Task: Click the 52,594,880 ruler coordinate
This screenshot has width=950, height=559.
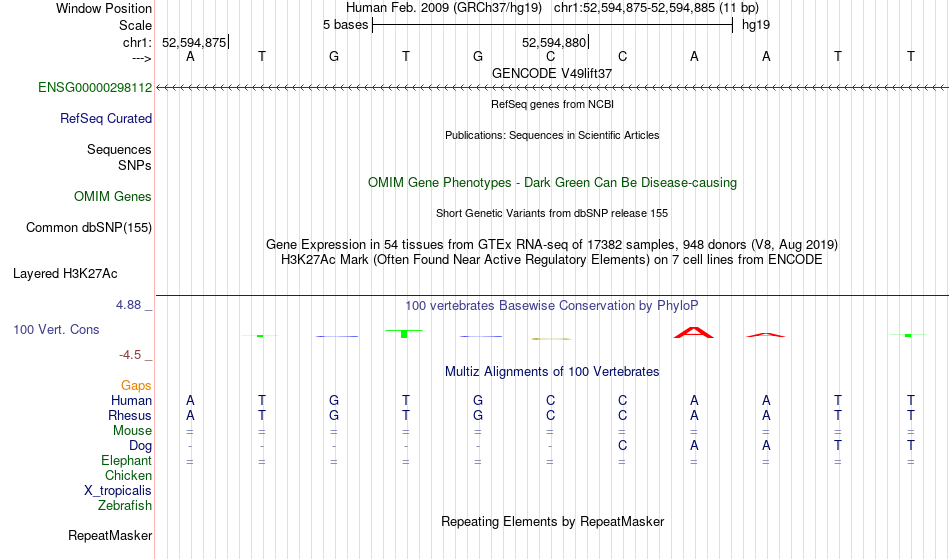Action: pyautogui.click(x=554, y=42)
